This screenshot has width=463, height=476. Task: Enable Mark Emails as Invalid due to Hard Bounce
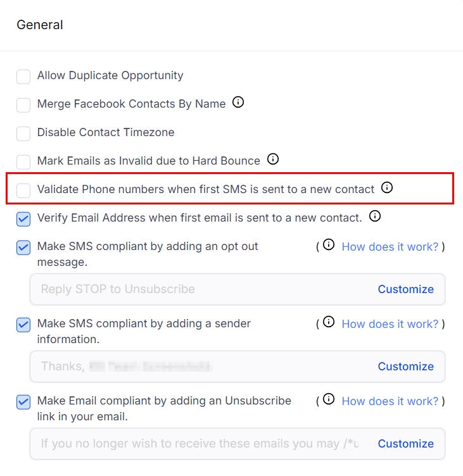coord(23,162)
